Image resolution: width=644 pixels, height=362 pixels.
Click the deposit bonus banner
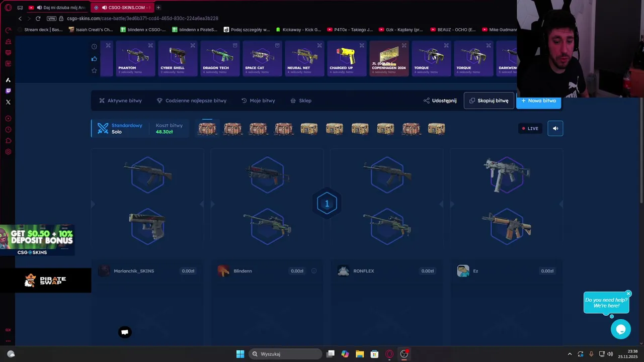[37, 240]
